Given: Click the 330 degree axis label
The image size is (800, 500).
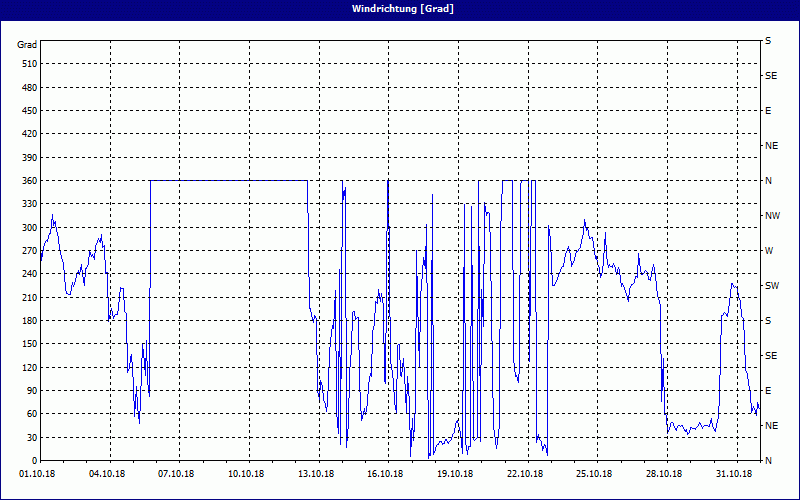Looking at the screenshot, I should pos(29,204).
